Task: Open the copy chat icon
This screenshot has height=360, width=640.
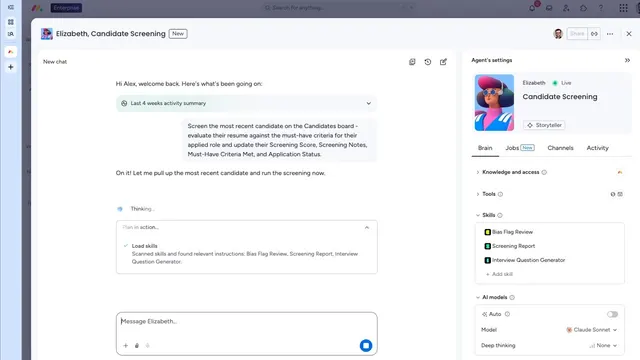Action: (x=412, y=62)
